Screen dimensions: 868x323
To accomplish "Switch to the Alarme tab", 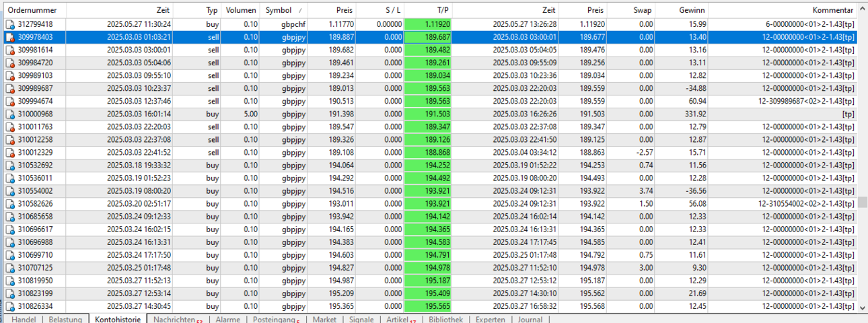I will [228, 319].
